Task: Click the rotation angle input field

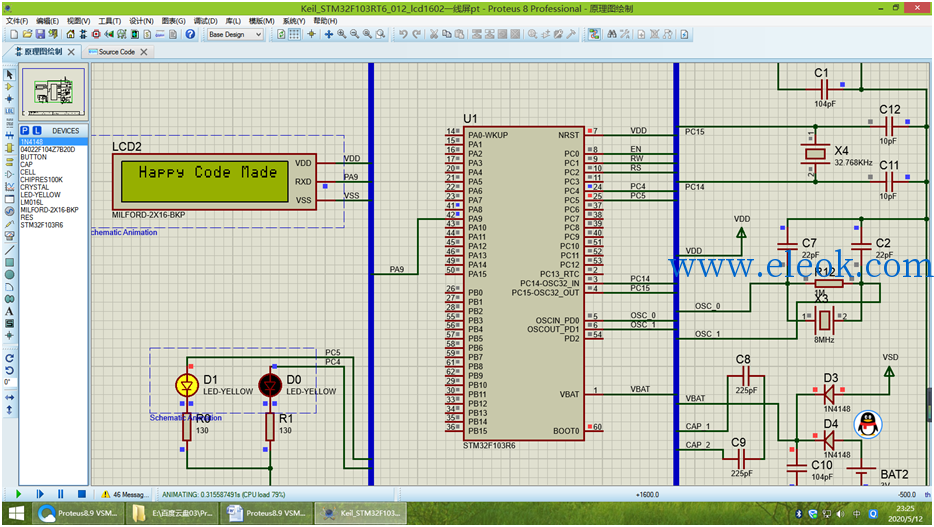Action: click(10, 382)
